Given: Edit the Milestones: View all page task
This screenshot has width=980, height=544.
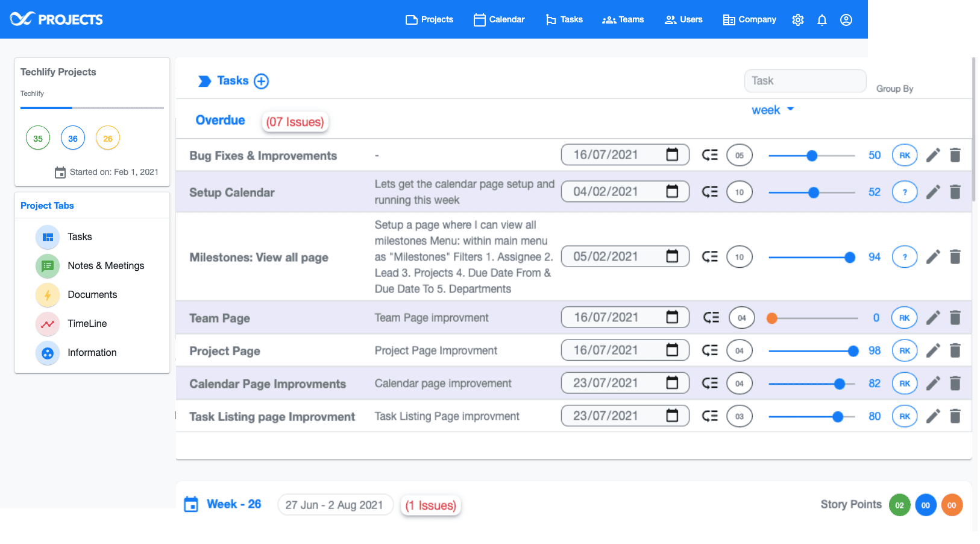Looking at the screenshot, I should 933,257.
